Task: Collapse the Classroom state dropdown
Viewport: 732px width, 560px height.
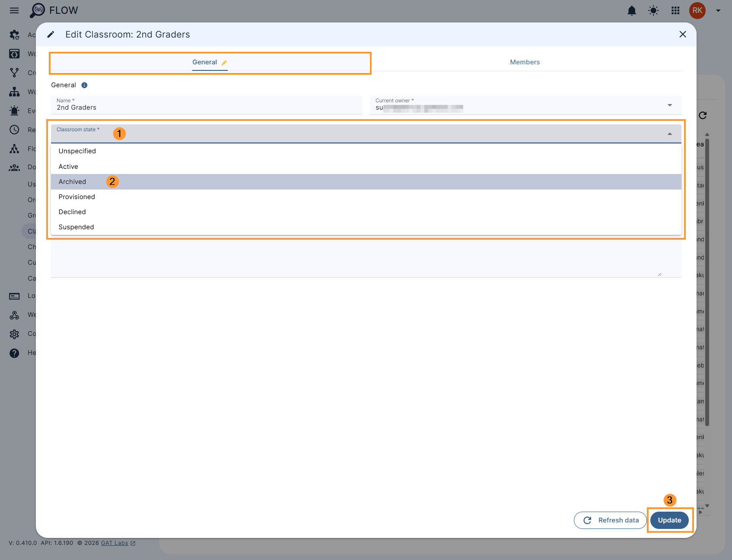Action: point(669,133)
